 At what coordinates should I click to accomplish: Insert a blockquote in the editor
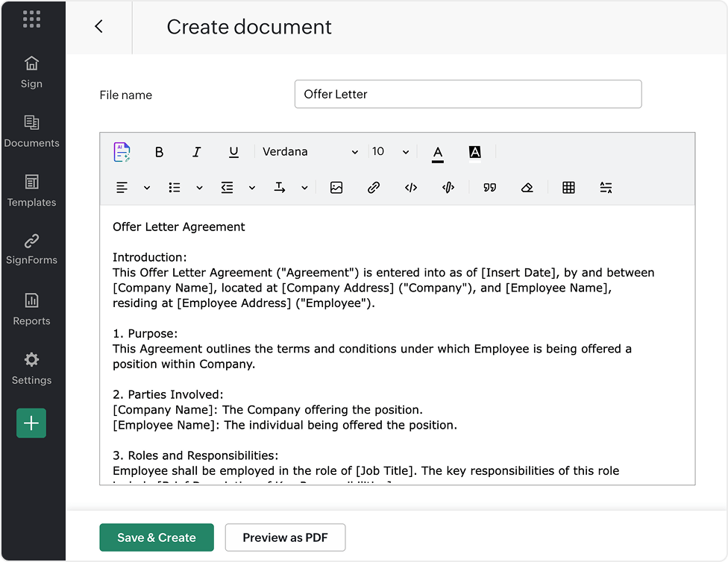click(489, 187)
